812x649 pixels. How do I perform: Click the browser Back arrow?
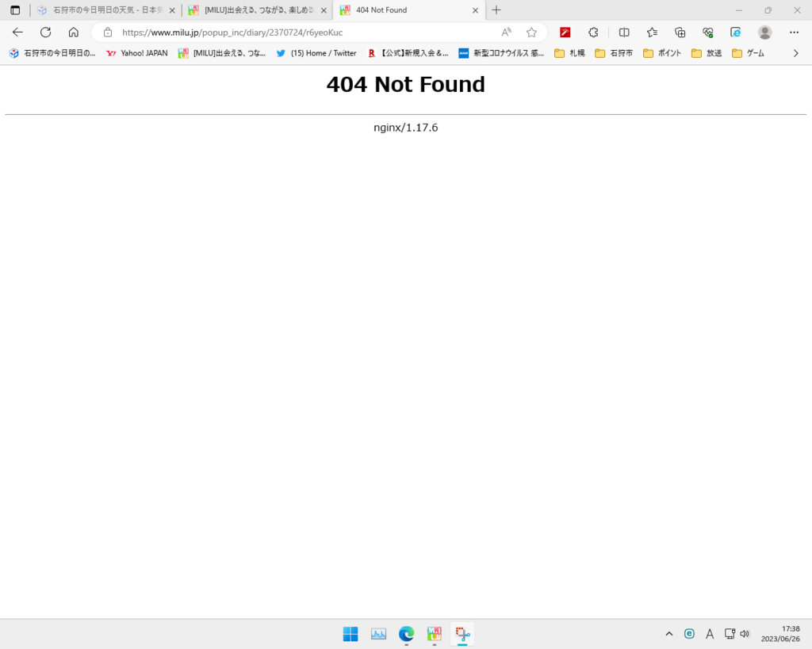17,32
